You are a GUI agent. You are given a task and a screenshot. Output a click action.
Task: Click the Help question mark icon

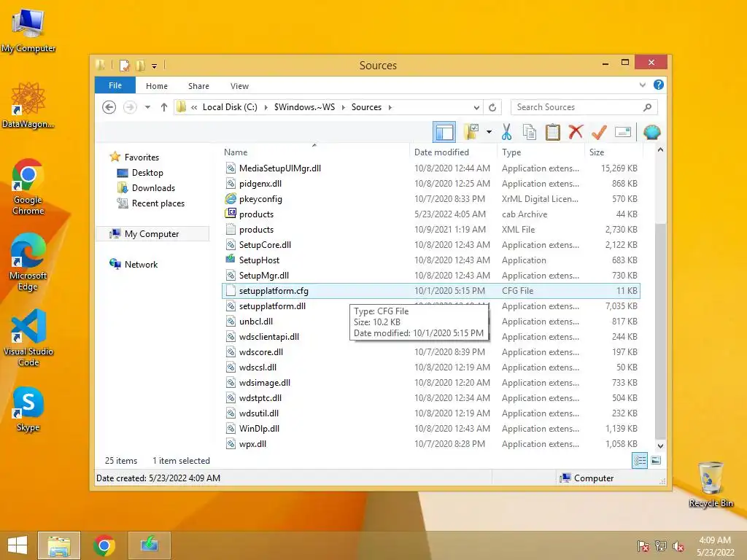click(x=659, y=85)
